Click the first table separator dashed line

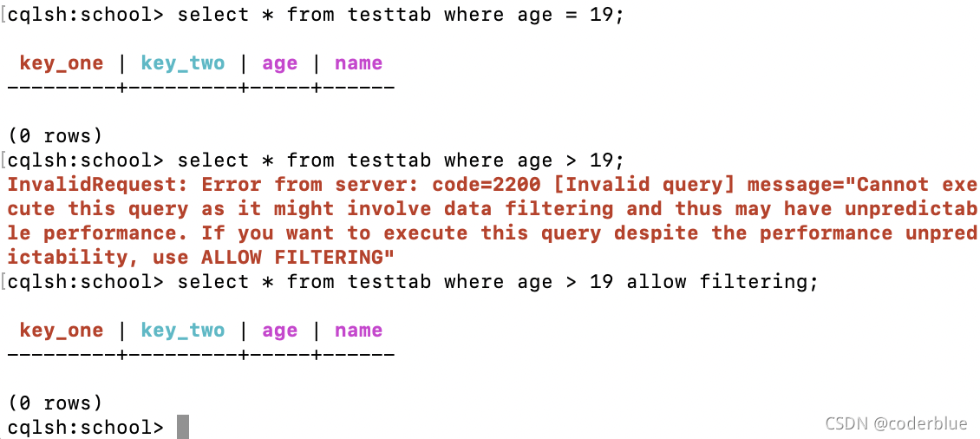(200, 88)
